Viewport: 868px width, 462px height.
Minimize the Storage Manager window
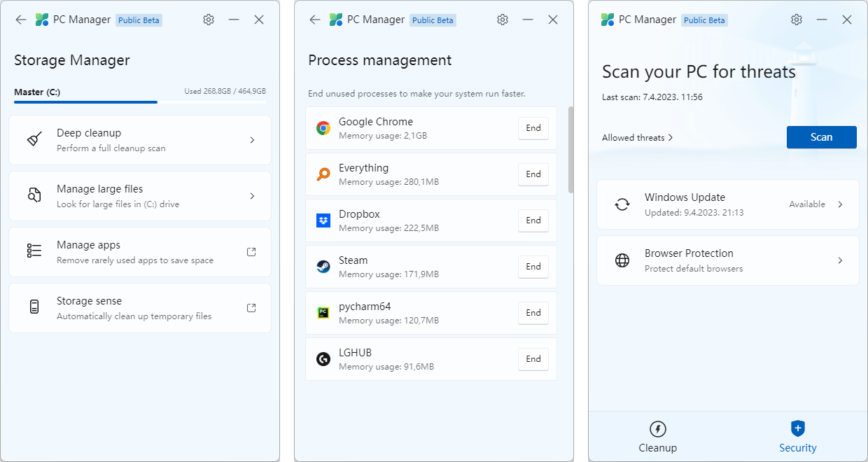click(x=234, y=20)
